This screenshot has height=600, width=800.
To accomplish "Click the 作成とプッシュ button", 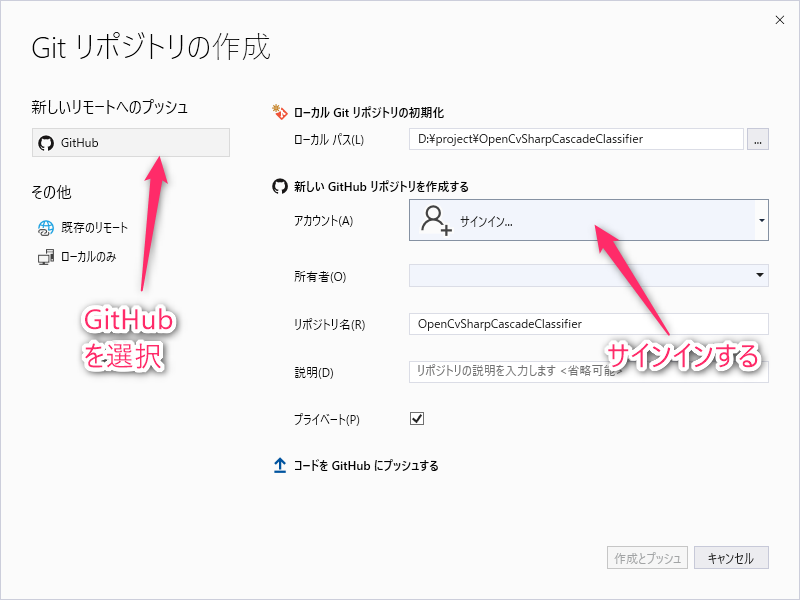I will (x=647, y=558).
